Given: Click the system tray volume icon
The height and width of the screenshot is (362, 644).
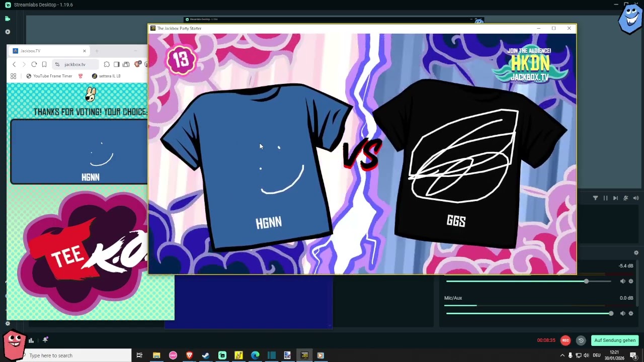Looking at the screenshot, I should coord(586,355).
